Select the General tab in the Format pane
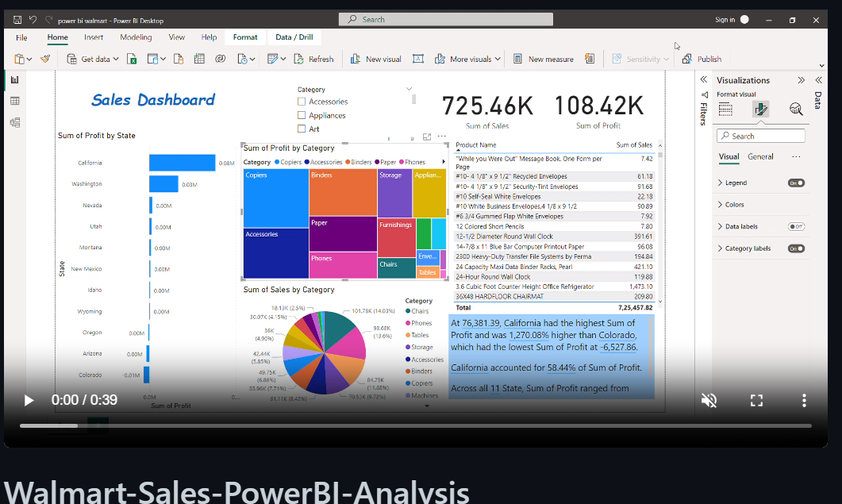The height and width of the screenshot is (504, 842). coord(760,156)
